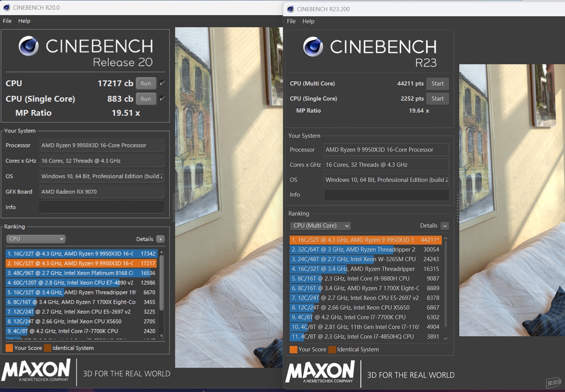Run the R20 CPU benchmark

point(146,83)
